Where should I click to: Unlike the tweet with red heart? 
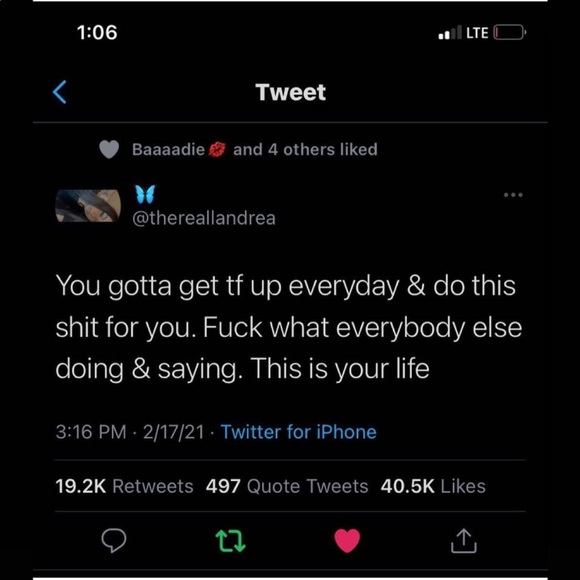pyautogui.click(x=347, y=541)
